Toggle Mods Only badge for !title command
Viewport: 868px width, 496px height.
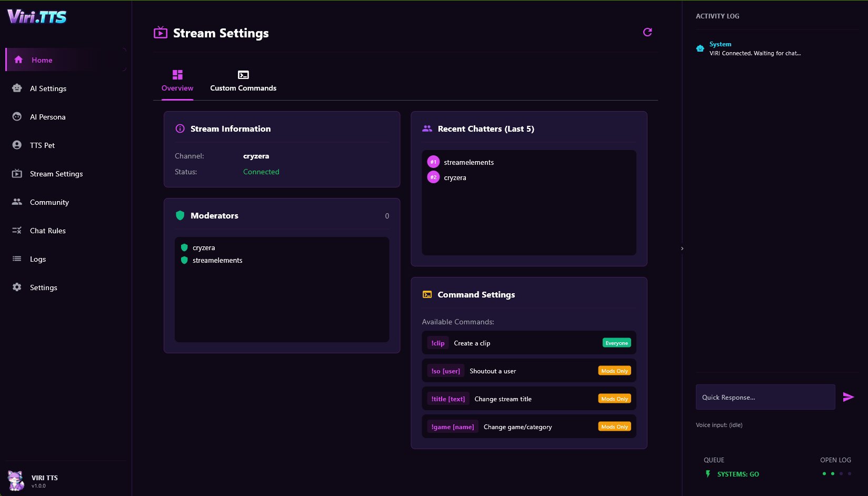point(614,399)
